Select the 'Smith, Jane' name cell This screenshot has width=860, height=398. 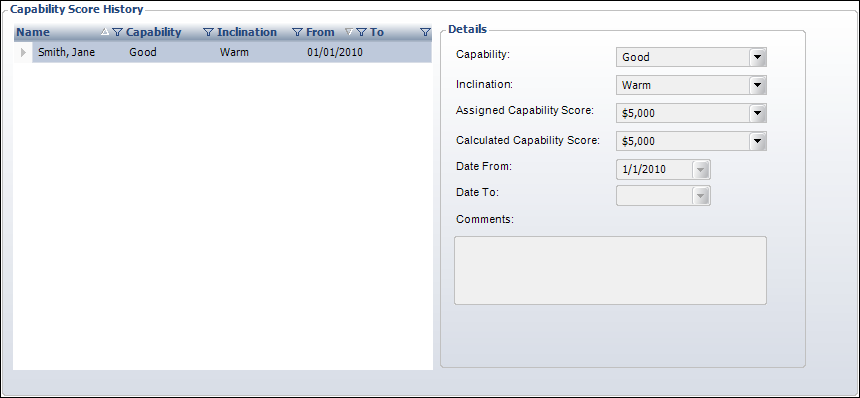click(67, 53)
